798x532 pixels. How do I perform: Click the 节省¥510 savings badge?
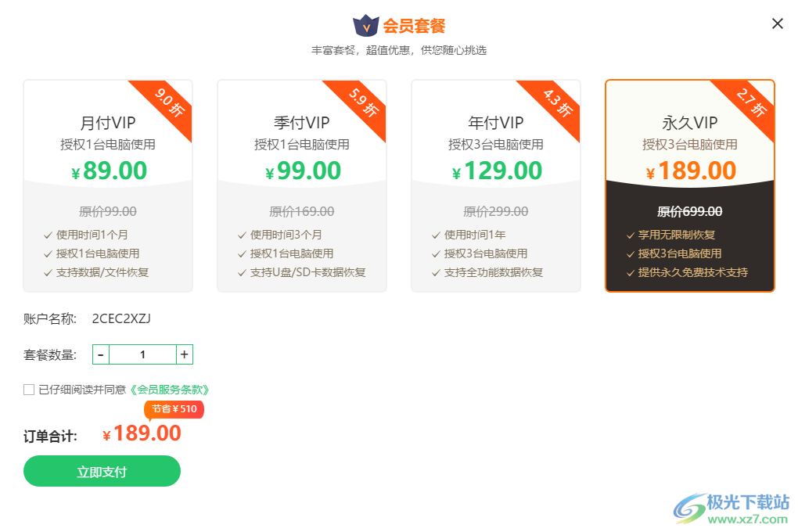[174, 409]
